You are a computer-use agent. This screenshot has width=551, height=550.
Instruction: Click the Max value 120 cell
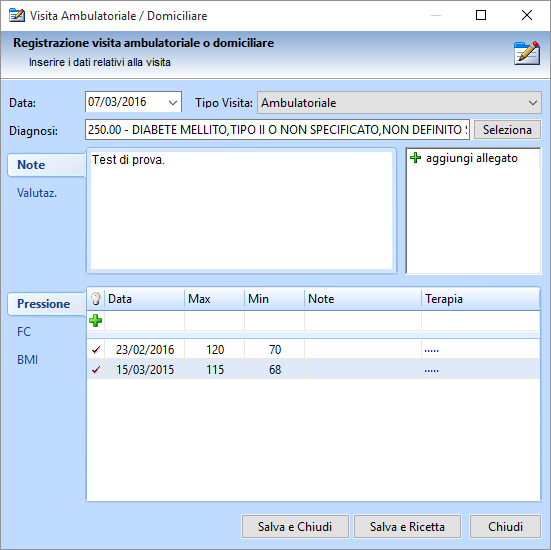tap(214, 350)
